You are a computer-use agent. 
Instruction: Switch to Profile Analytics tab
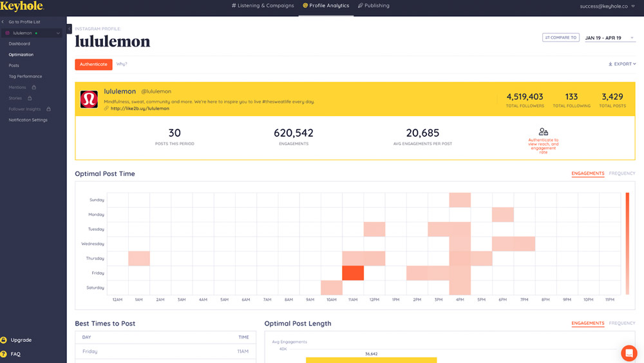coord(326,6)
